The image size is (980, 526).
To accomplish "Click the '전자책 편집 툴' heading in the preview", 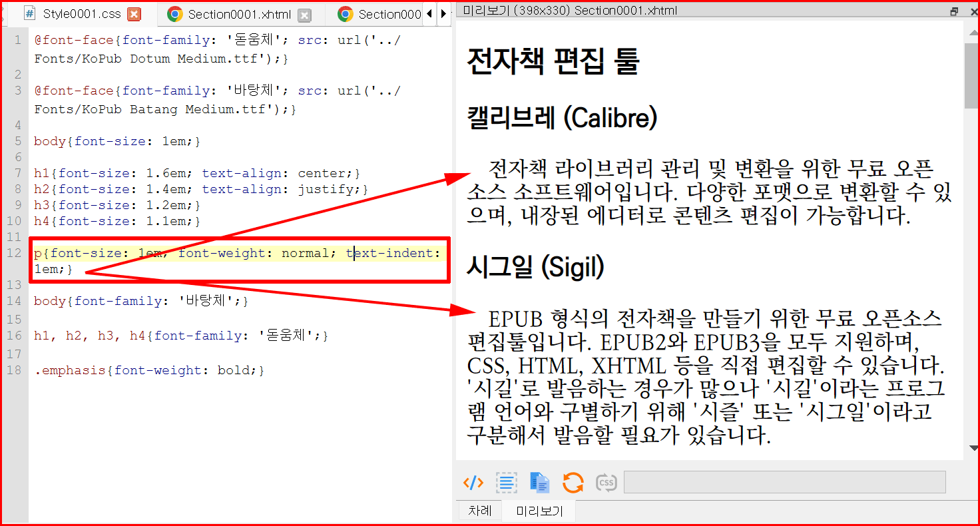I will point(553,62).
